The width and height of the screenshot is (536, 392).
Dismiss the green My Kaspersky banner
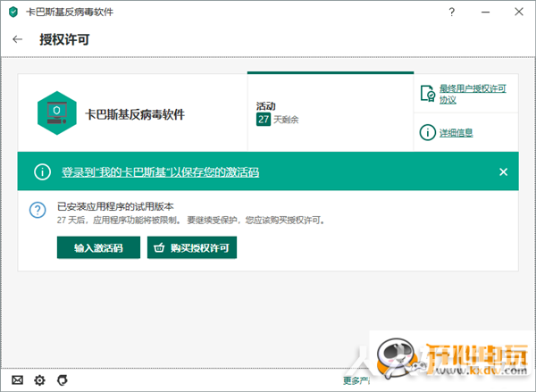click(x=503, y=171)
